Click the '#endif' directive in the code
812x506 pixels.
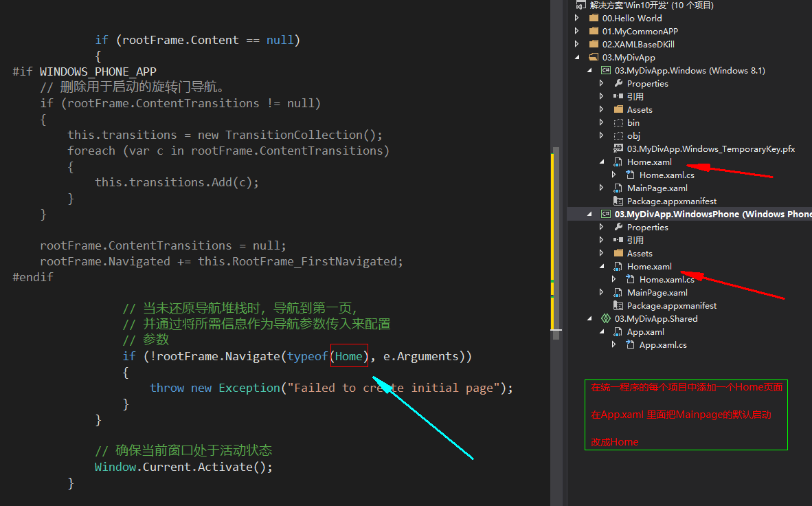point(32,277)
